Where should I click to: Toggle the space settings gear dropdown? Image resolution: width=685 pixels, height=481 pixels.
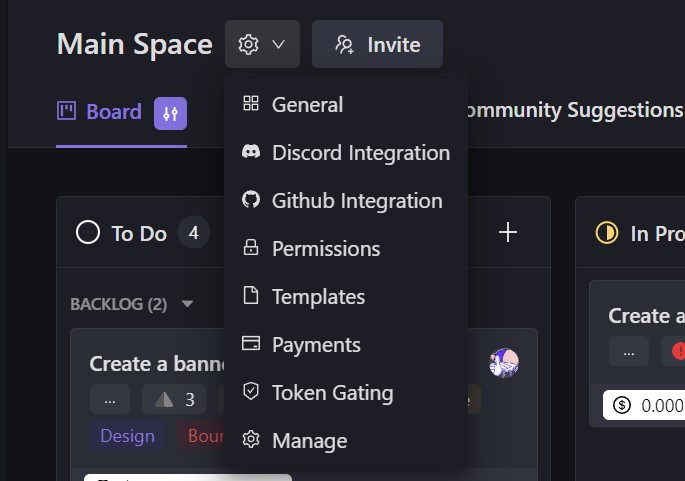point(262,45)
